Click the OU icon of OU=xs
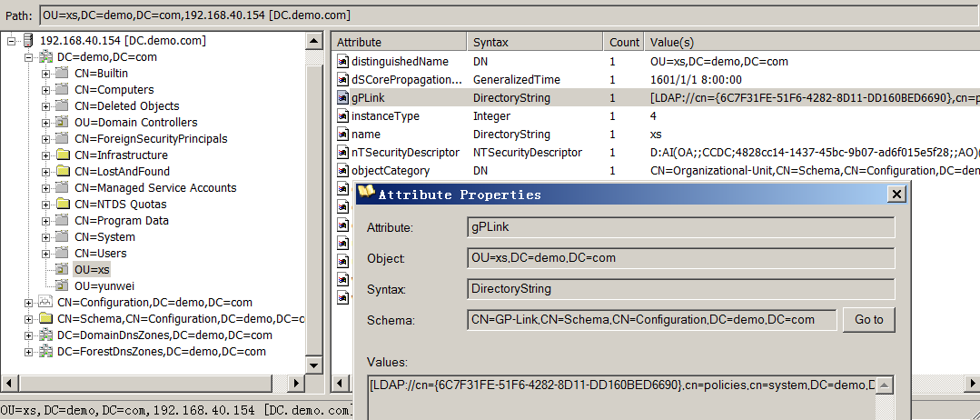 (62, 269)
